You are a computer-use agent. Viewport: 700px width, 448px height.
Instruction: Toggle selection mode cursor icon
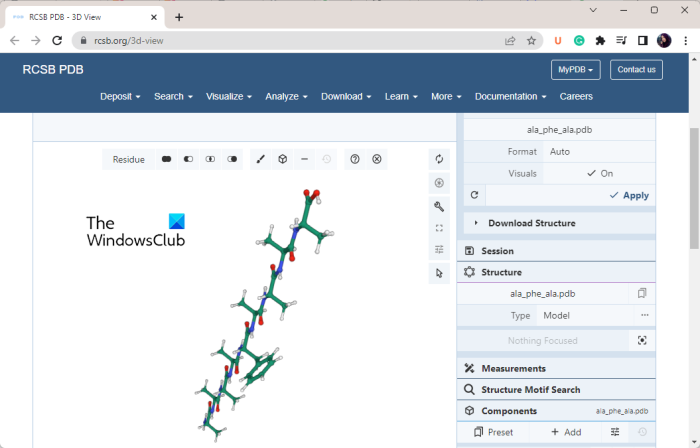tap(439, 273)
